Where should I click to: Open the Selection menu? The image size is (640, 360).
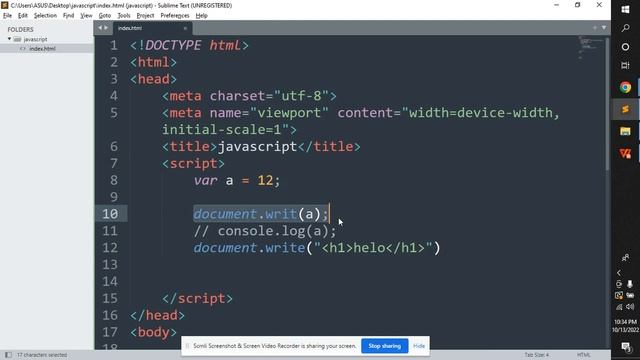pos(45,16)
